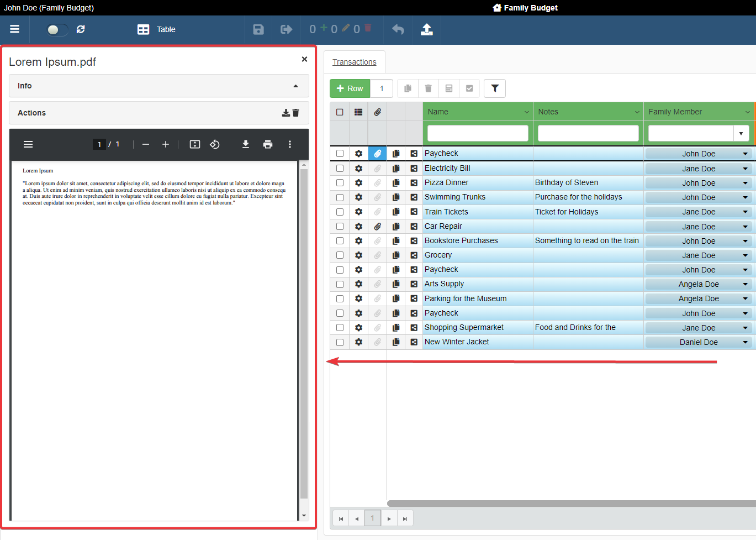Tick the select-all checkbox in table header
756x540 pixels.
coord(340,112)
